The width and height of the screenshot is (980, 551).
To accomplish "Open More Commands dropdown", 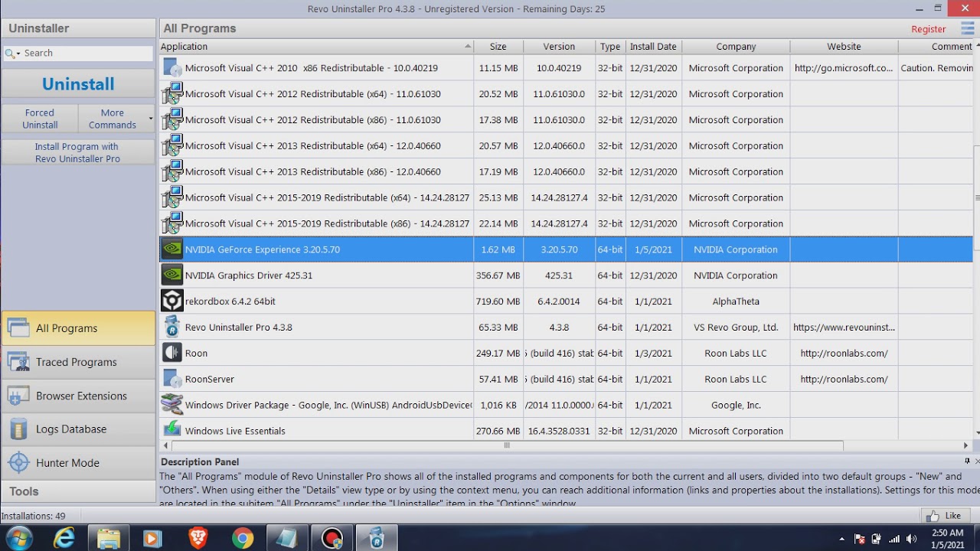I will (116, 119).
